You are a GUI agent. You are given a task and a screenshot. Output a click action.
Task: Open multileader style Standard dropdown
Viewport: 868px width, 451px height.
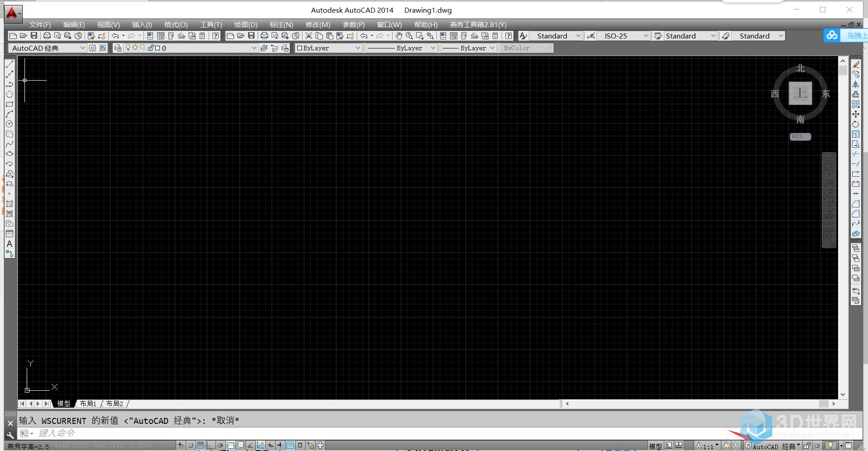click(781, 36)
